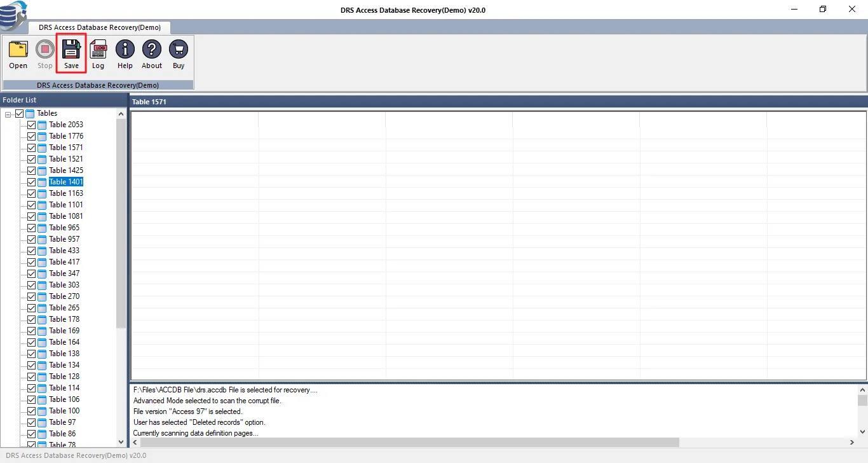Select Table 100 in folder list
Viewport: 868px width, 463px height.
pyautogui.click(x=64, y=411)
